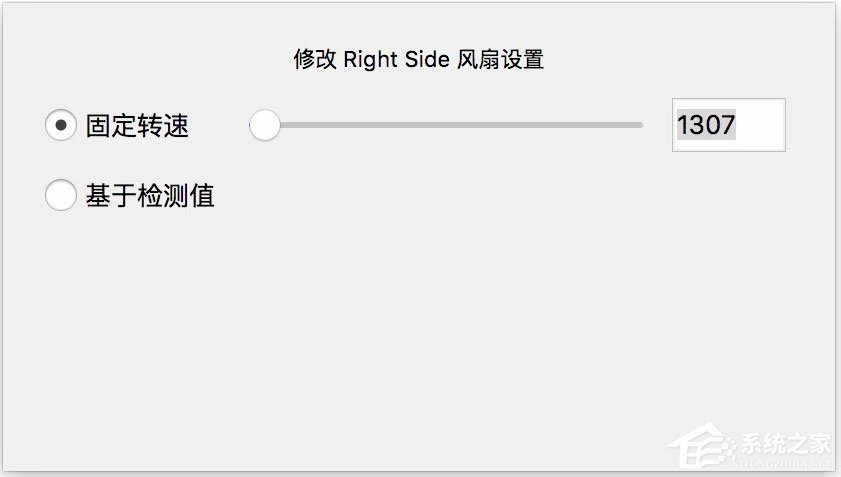This screenshot has height=477, width=841.
Task: Click the right end of the slider track
Action: pyautogui.click(x=638, y=125)
